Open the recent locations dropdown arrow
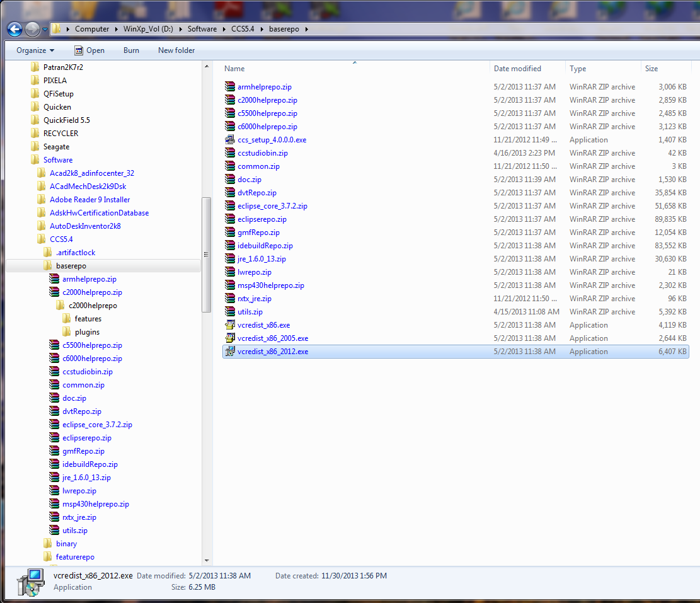 click(44, 29)
